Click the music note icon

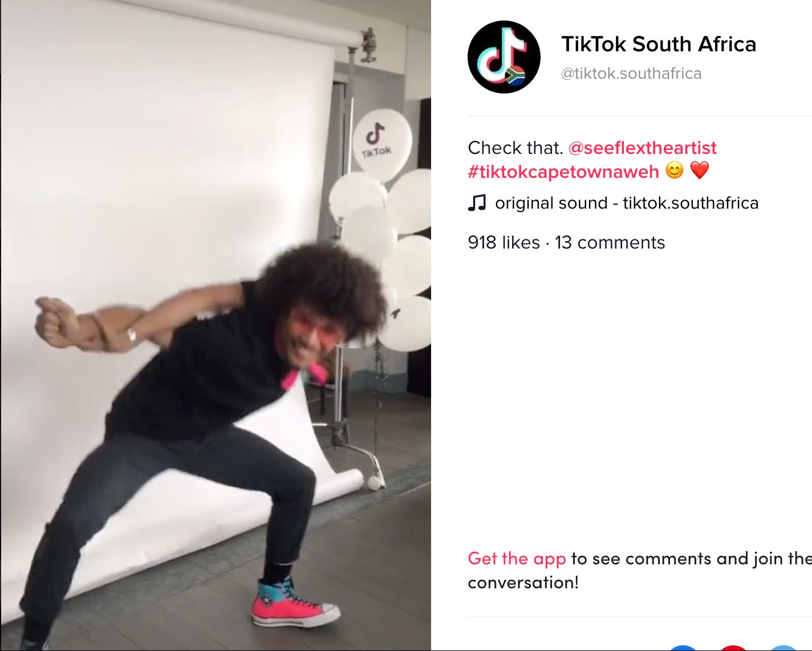tap(477, 203)
